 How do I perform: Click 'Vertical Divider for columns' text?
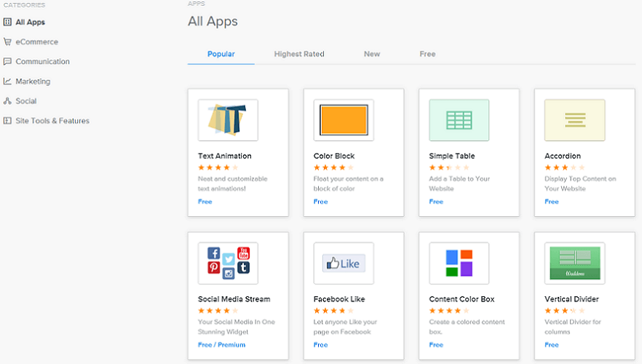pos(573,327)
